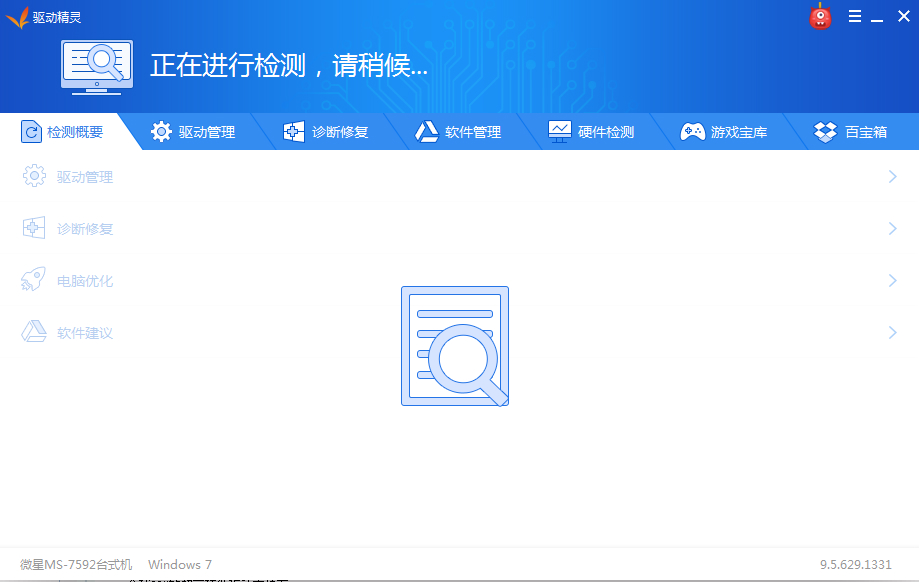Viewport: 919px width, 582px height.
Task: Select the rocket icon beside 电脑优化
Action: [x=33, y=280]
